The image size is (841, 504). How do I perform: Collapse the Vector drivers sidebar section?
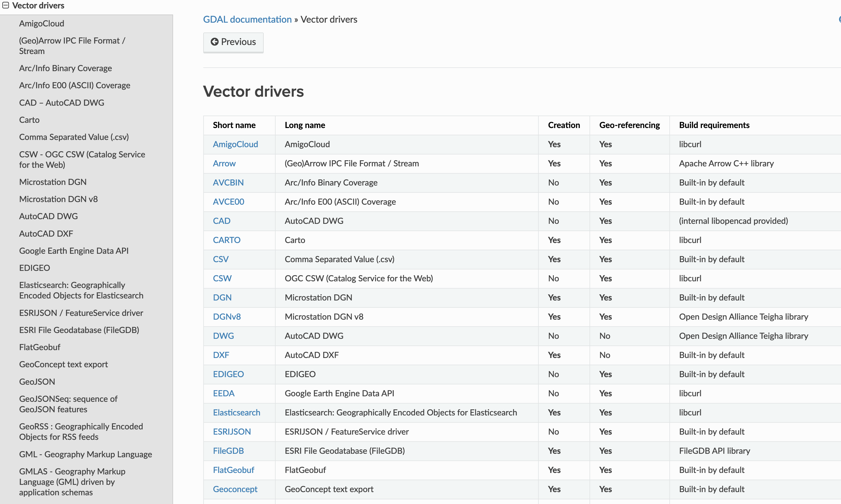[6, 6]
